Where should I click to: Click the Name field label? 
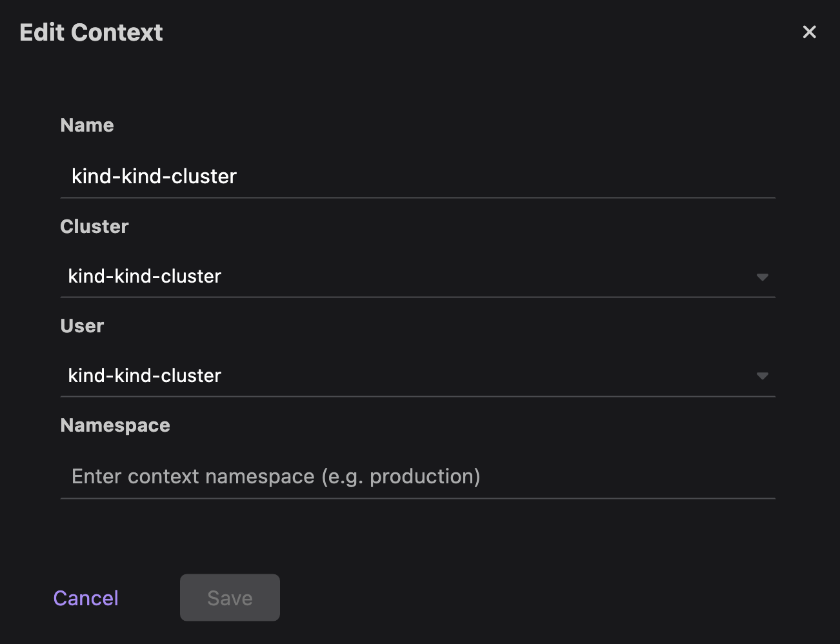tap(86, 125)
